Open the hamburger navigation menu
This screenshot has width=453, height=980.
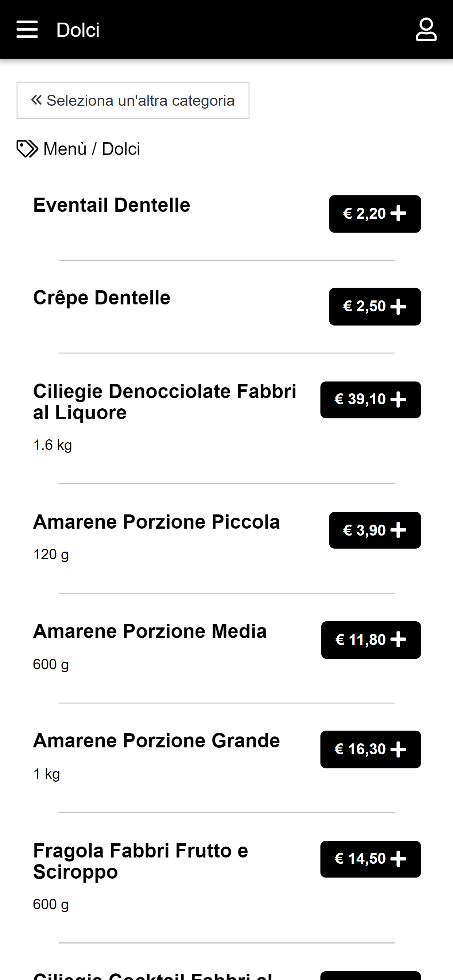[x=27, y=30]
